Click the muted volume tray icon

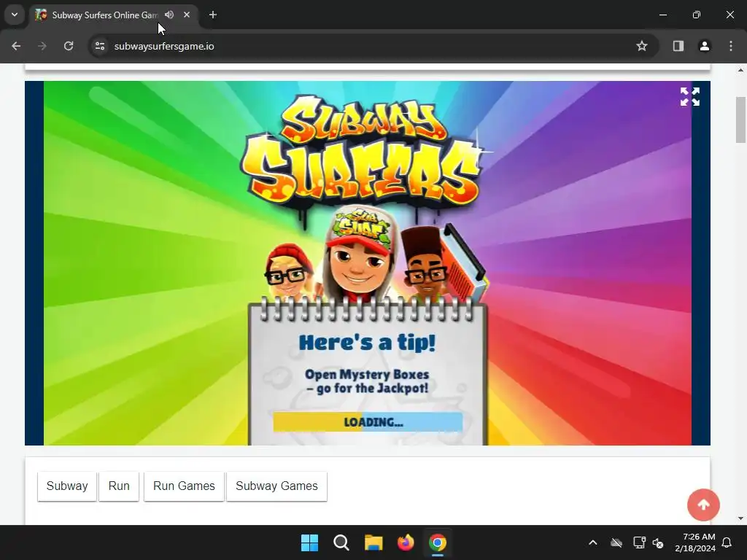pos(658,542)
